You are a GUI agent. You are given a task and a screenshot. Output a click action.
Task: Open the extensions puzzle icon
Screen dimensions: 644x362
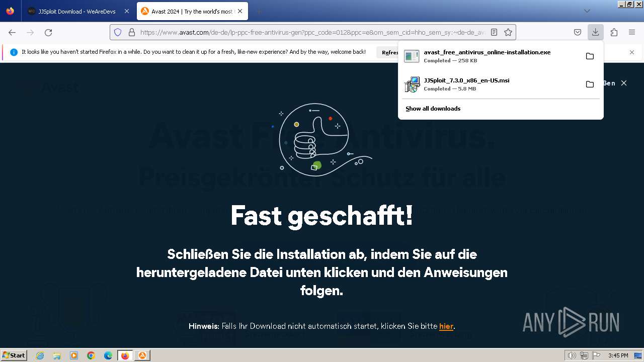pyautogui.click(x=614, y=32)
